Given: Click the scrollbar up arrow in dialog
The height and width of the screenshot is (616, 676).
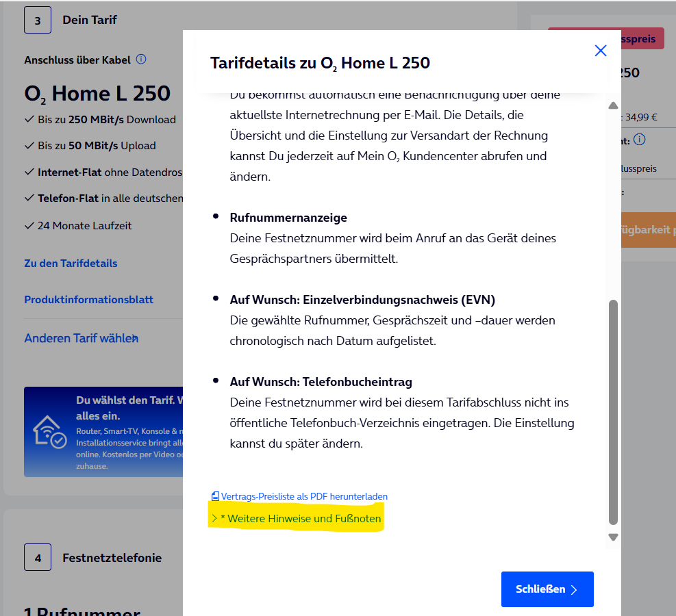Looking at the screenshot, I should click(613, 105).
